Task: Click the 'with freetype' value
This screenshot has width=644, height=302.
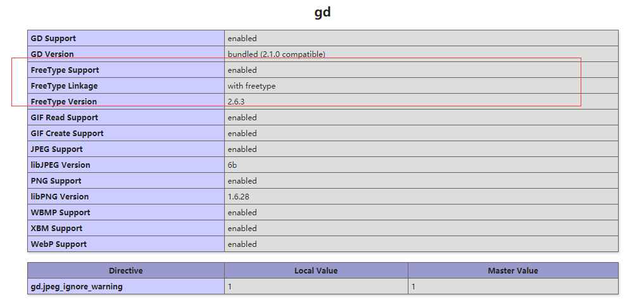Action: point(251,86)
